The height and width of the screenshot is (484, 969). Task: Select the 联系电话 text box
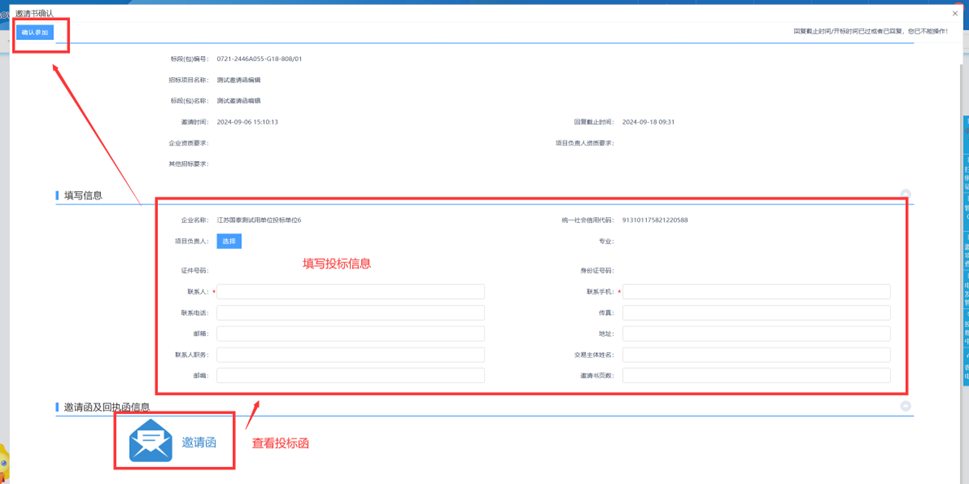point(350,313)
